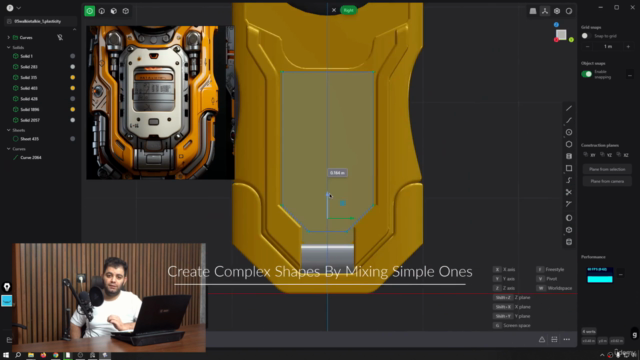Viewport: 640px width, 360px height.
Task: Select Curve 2064 in the outliner
Action: (31, 158)
